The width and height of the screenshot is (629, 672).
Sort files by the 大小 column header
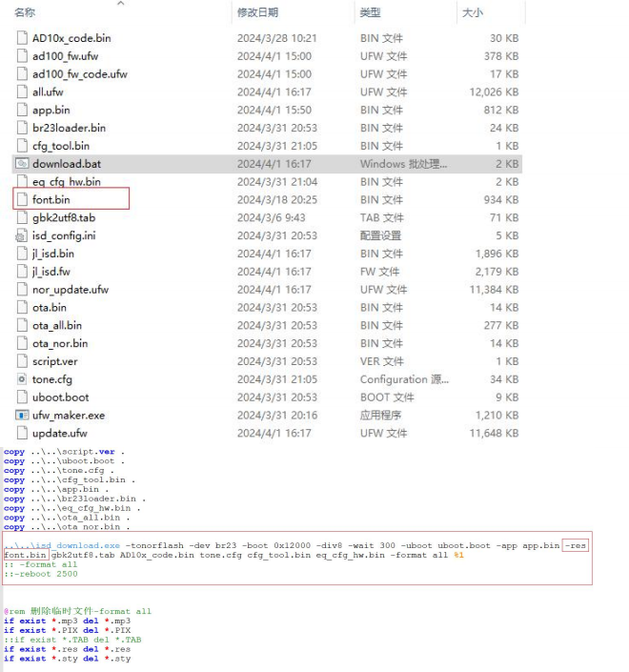(473, 12)
